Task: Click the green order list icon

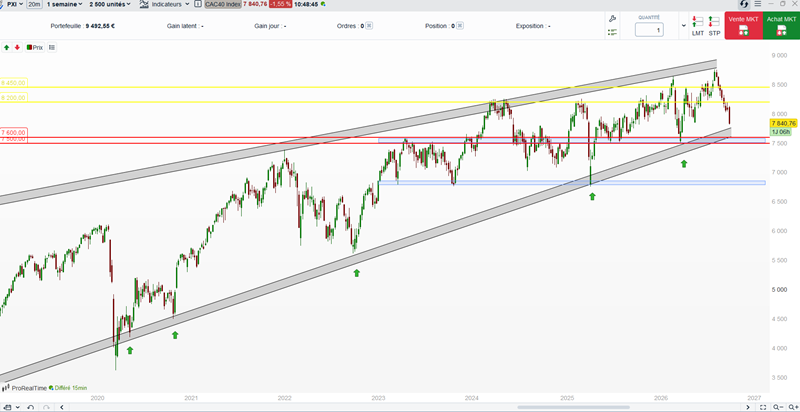Action: [x=613, y=32]
